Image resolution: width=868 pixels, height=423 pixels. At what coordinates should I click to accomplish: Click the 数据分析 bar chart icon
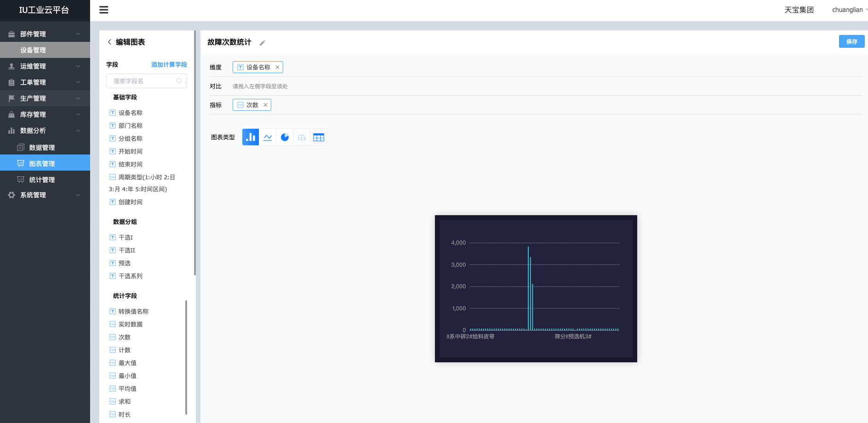[x=11, y=131]
